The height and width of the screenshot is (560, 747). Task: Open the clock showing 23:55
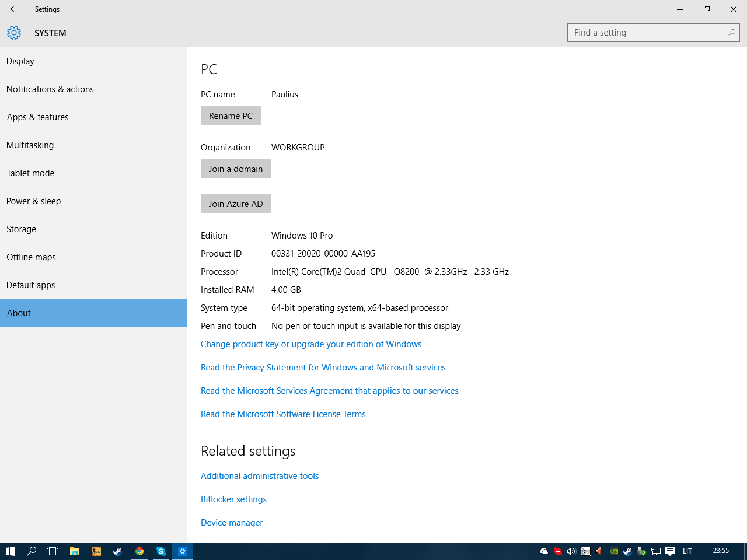[721, 551]
